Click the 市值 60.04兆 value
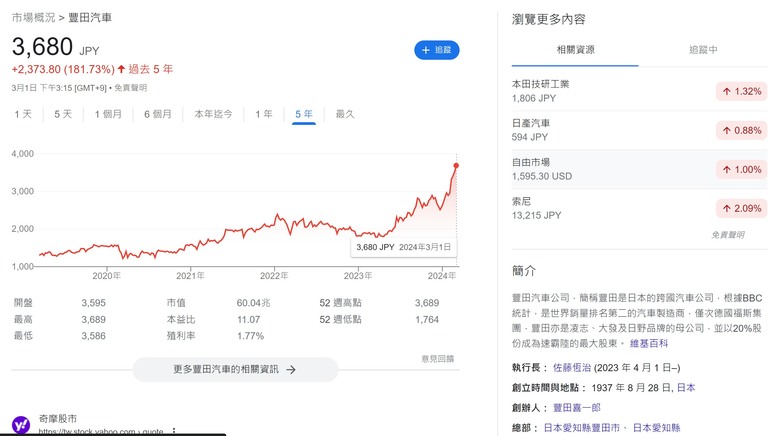780x436 pixels. 253,303
